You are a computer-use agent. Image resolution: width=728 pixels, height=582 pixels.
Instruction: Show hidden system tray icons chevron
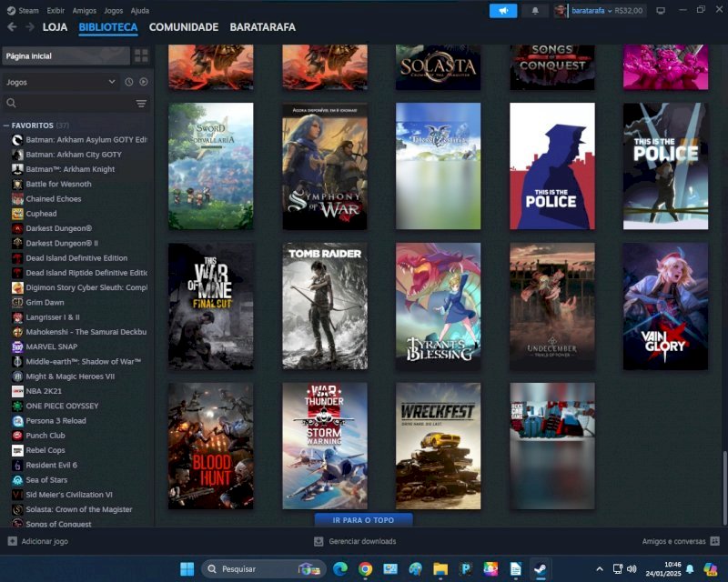[600, 568]
